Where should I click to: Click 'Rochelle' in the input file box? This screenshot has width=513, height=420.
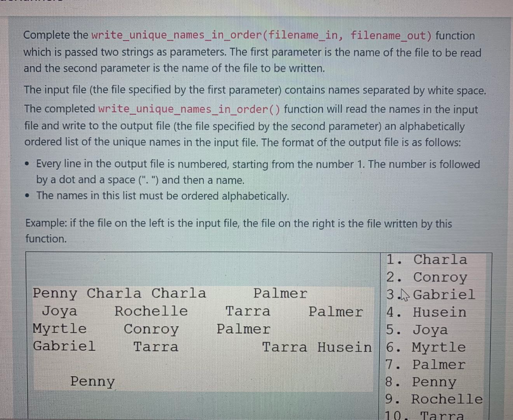[151, 311]
